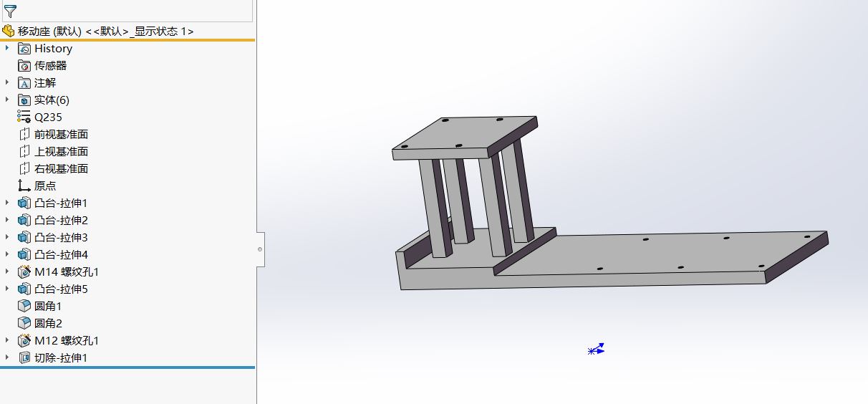The image size is (868, 404).
Task: Click the 实体(6) solid bodies folder icon
Action: pos(24,100)
